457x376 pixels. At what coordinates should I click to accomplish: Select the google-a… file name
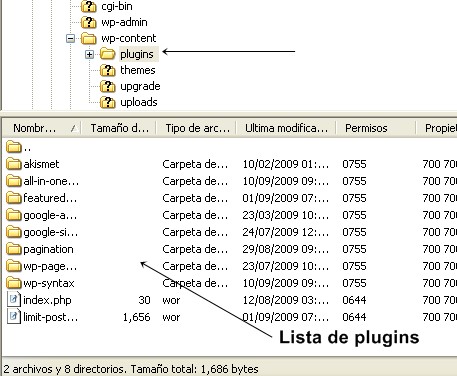click(x=50, y=215)
